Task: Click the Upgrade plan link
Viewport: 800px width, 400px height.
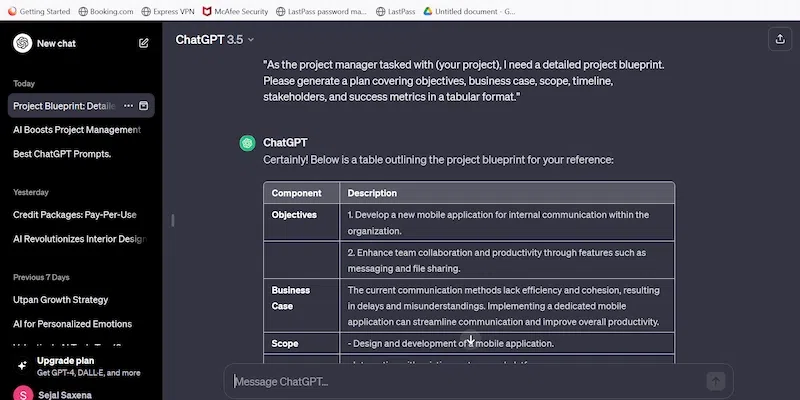Action: coord(66,361)
